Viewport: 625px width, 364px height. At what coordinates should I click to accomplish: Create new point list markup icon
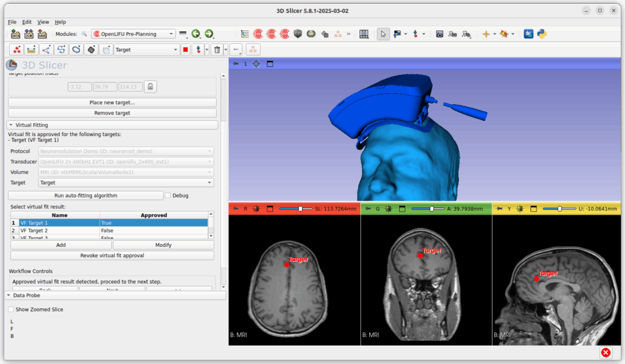(16, 50)
